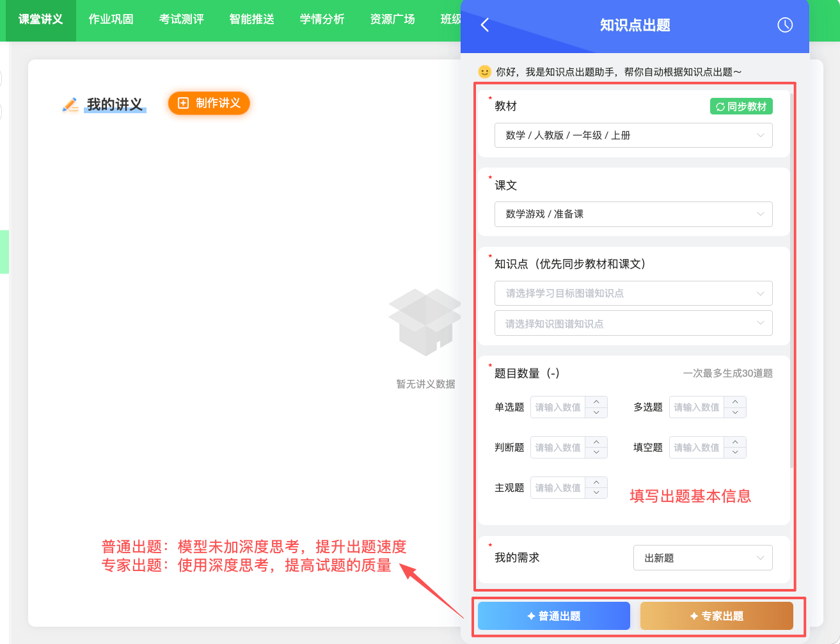Click the empty box illustration above 暂无讲义数据
The width and height of the screenshot is (840, 644).
pos(425,322)
